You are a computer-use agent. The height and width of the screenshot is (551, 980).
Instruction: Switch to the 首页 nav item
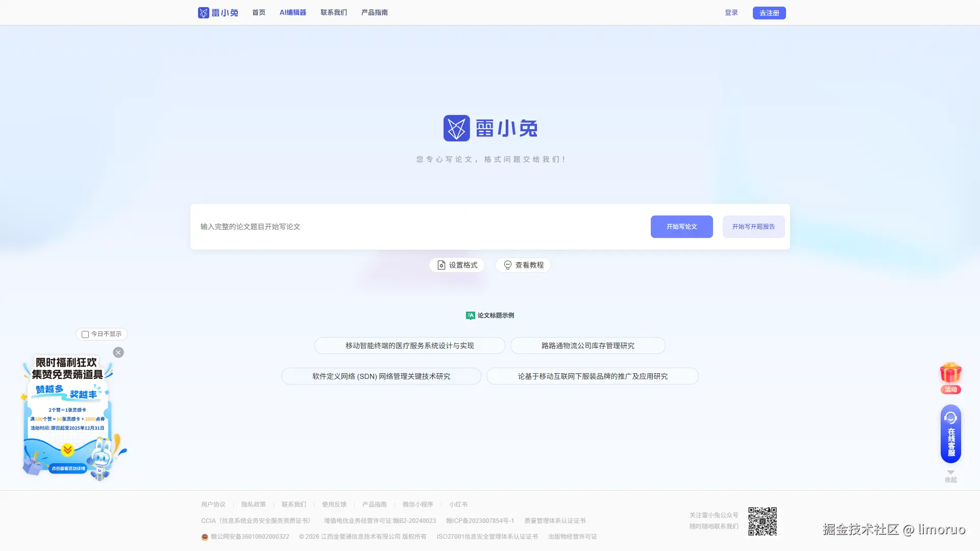tap(258, 12)
